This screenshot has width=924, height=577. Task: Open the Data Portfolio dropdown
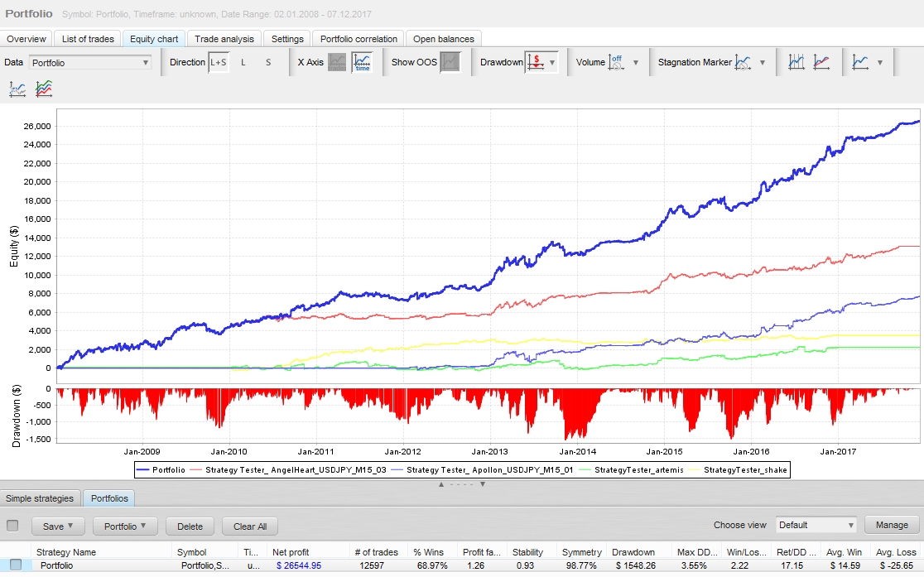tap(90, 62)
